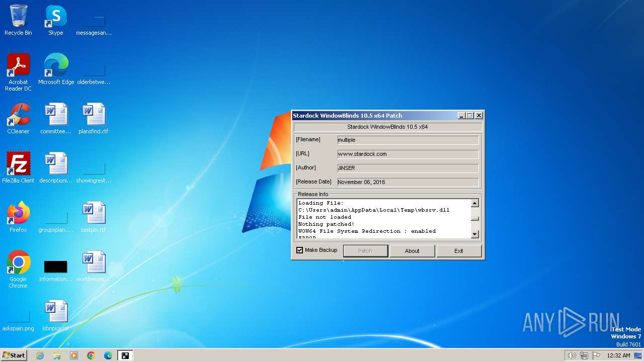Screen dimensions: 644x362
Task: Click the Exit button
Action: [x=459, y=251]
